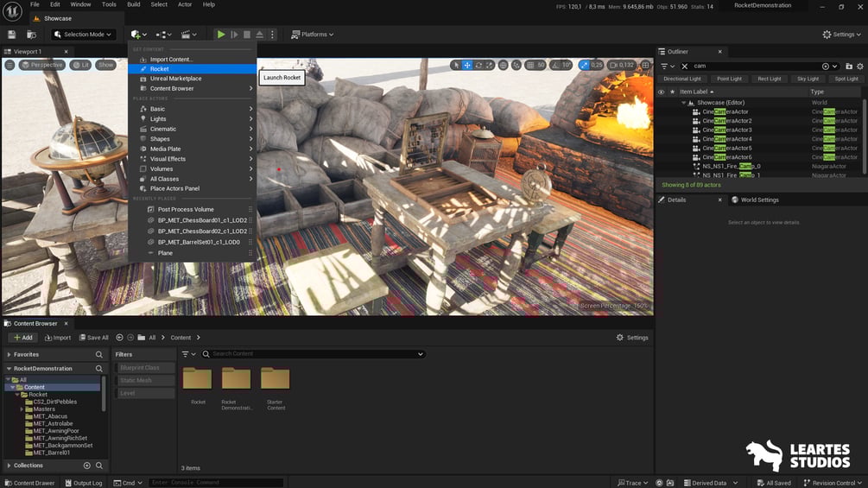The width and height of the screenshot is (868, 488).
Task: Open the Actor menu
Action: point(185,4)
